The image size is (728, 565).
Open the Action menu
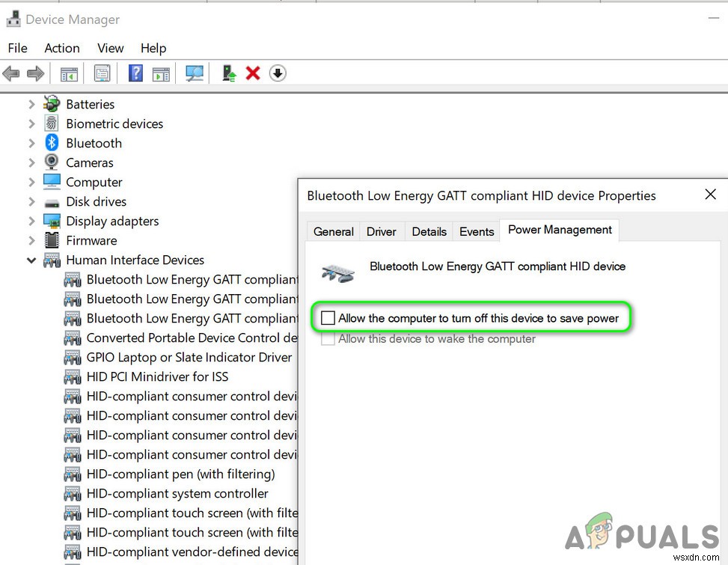[61, 48]
